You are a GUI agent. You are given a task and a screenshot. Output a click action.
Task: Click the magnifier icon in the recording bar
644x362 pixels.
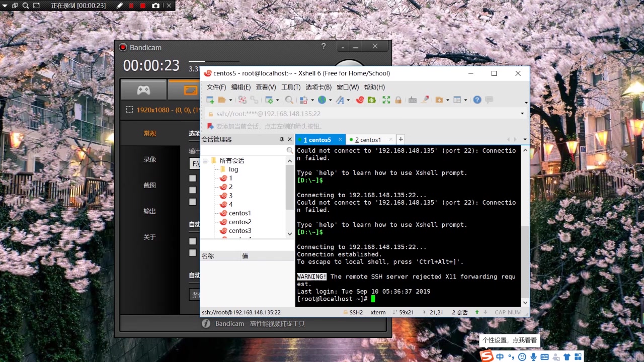[26, 6]
